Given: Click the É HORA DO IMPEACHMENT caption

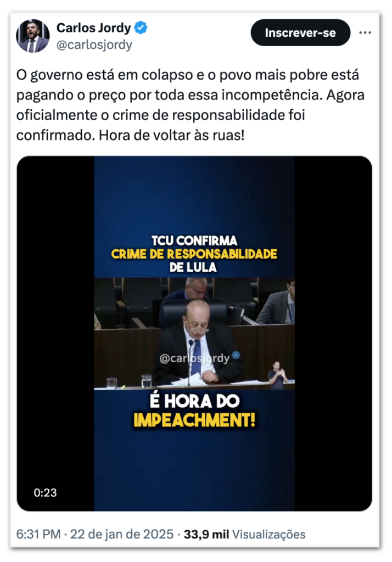Looking at the screenshot, I should pos(194,411).
